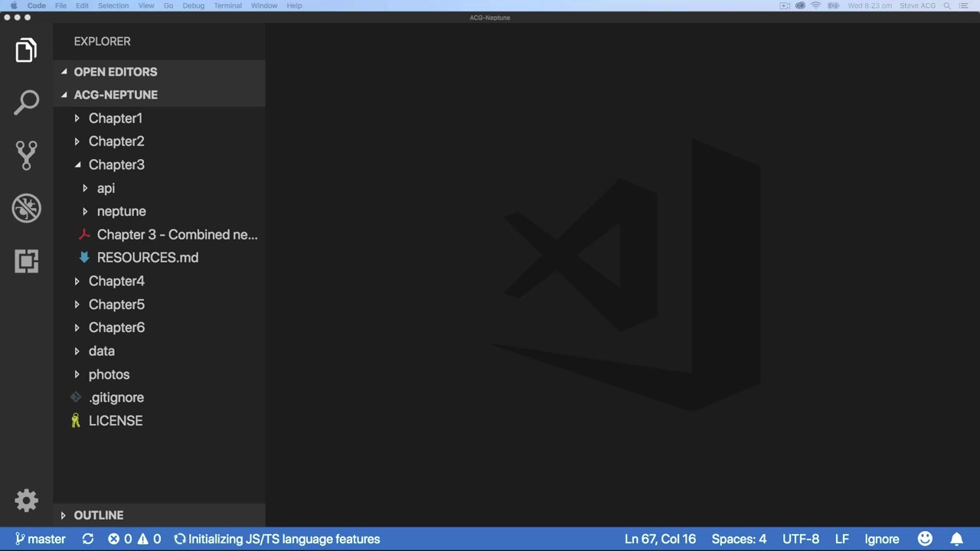Viewport: 980px width, 551px height.
Task: Open the Selection menu
Action: [x=113, y=5]
